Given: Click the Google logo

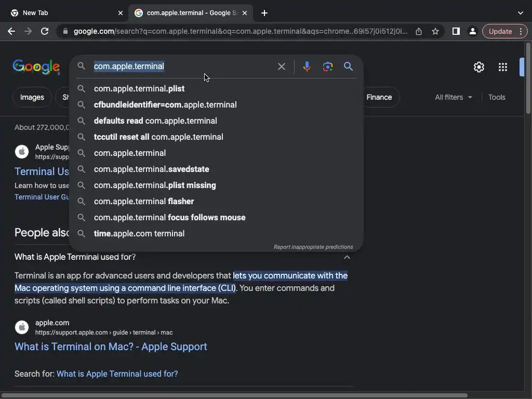Looking at the screenshot, I should [x=36, y=67].
